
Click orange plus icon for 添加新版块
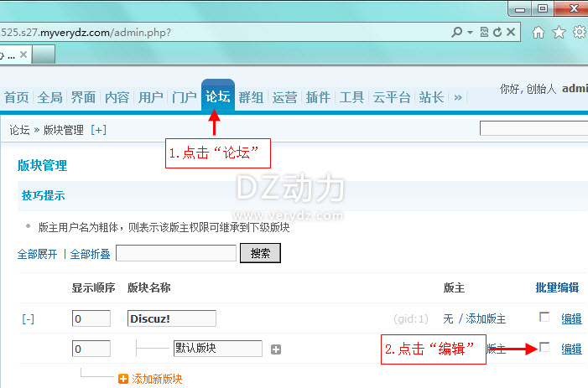coord(124,379)
